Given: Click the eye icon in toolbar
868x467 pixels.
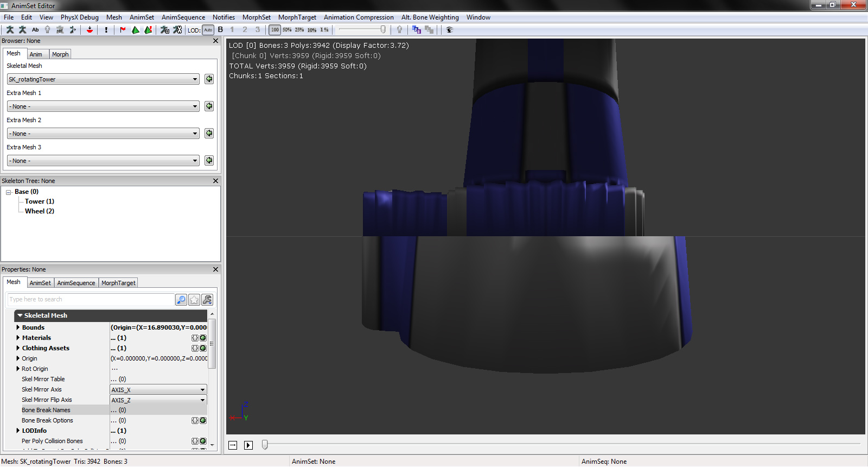Looking at the screenshot, I should tap(449, 30).
